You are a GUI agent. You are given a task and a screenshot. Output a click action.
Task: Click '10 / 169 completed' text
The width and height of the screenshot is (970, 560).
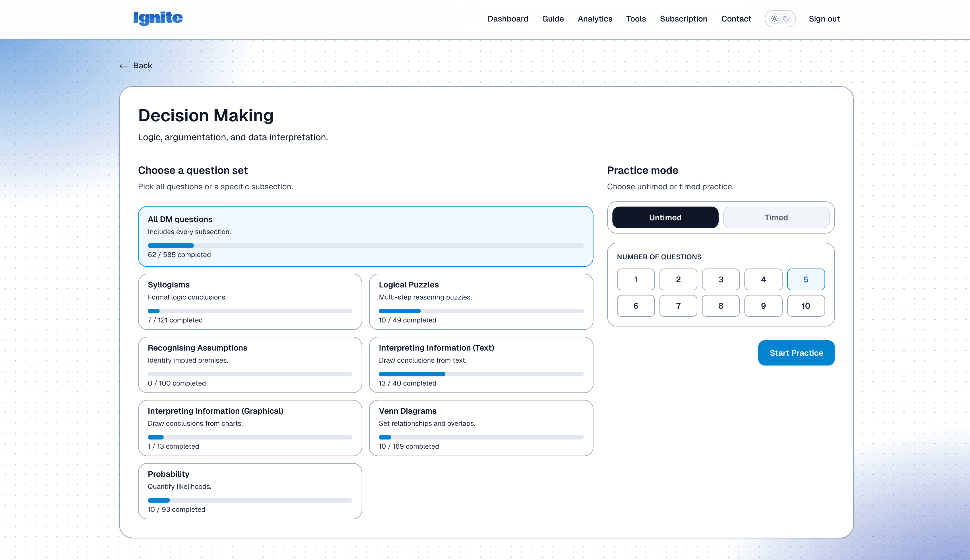point(408,447)
